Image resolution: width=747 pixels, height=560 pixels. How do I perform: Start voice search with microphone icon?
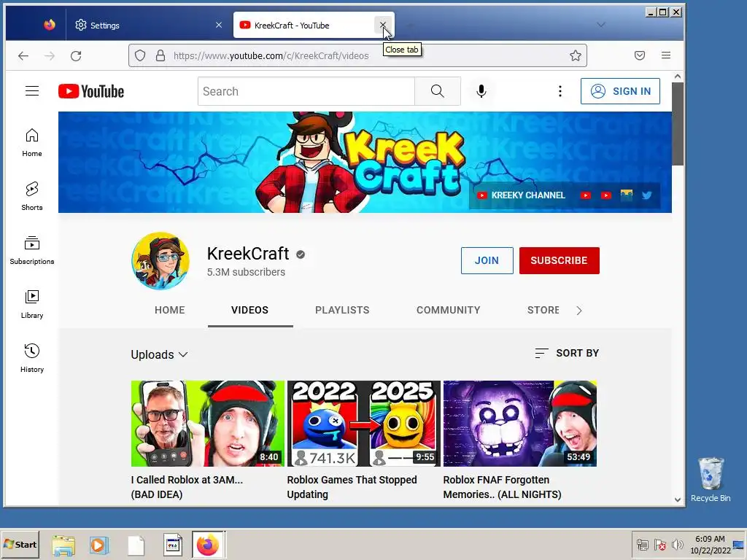coord(481,91)
